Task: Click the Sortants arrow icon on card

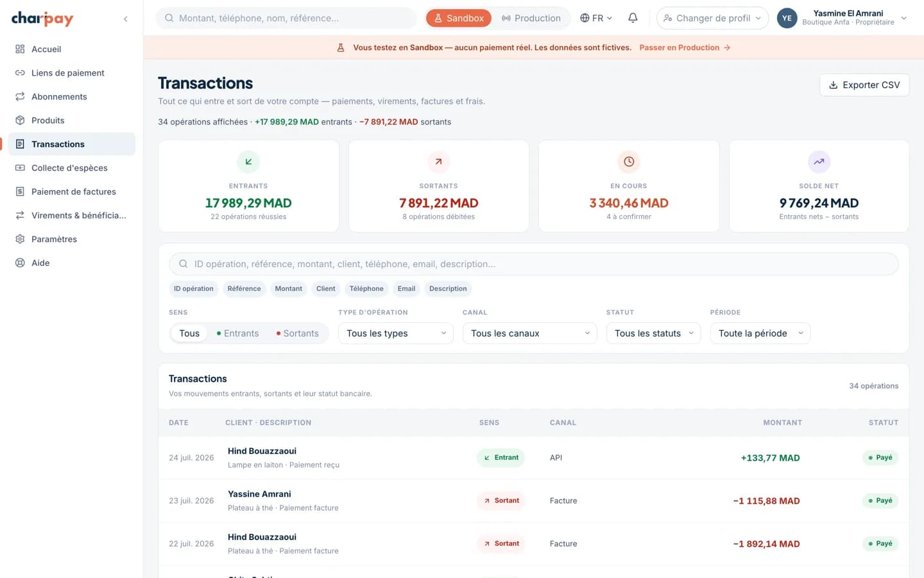Action: (438, 162)
